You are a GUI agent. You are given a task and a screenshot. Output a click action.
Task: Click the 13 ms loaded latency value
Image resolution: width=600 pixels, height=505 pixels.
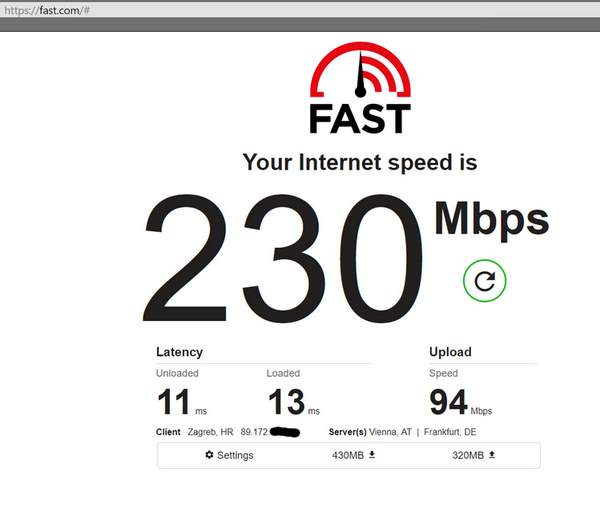[x=293, y=402]
